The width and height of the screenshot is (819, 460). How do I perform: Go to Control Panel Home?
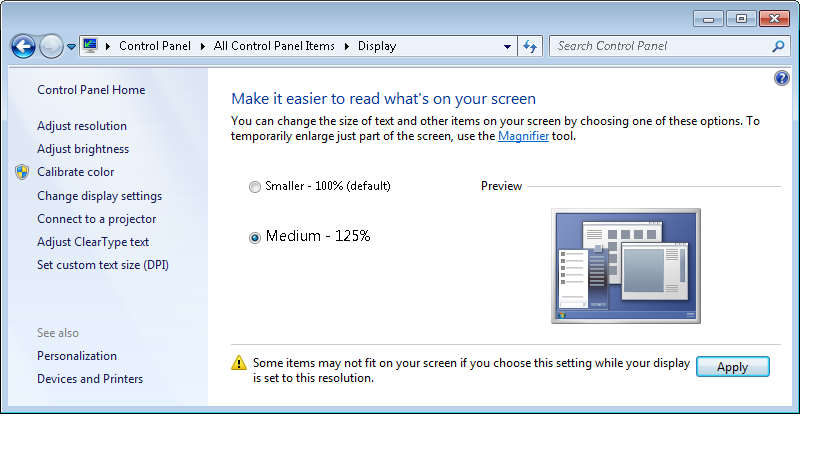[x=91, y=90]
